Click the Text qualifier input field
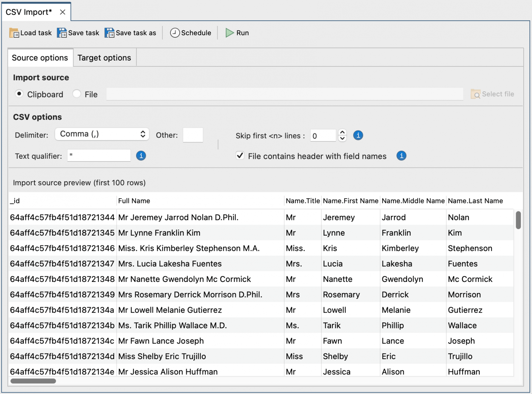Screen dimensions: 532x394 99,155
